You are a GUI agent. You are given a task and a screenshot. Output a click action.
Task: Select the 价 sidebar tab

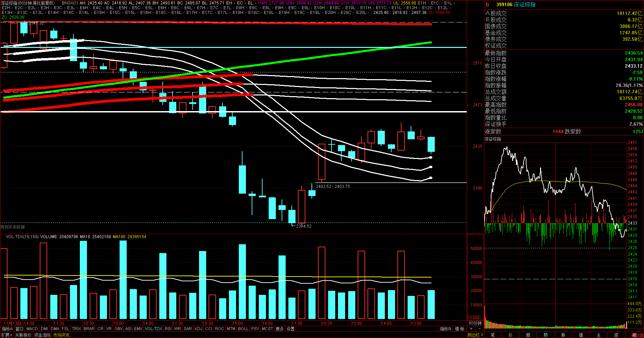[510, 335]
